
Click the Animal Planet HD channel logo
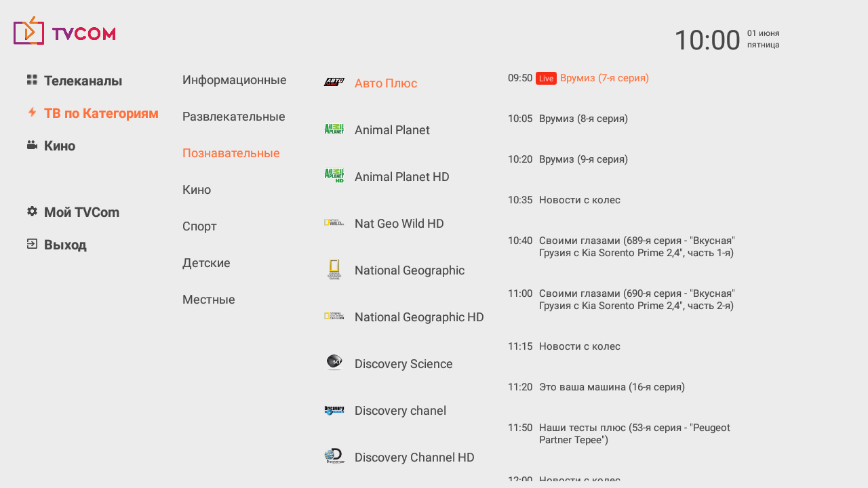pyautogui.click(x=334, y=176)
